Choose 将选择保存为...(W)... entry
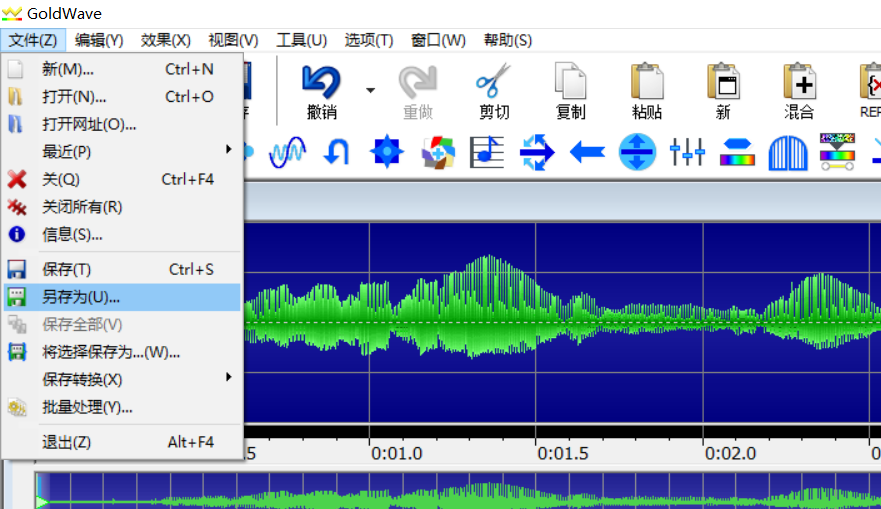881x509 pixels. [122, 352]
